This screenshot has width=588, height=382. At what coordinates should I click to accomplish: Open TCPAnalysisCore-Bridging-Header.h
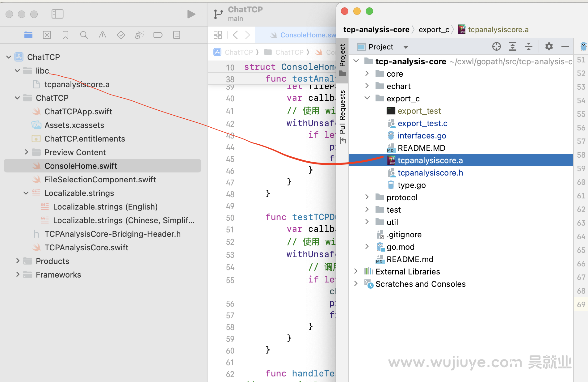click(x=112, y=234)
